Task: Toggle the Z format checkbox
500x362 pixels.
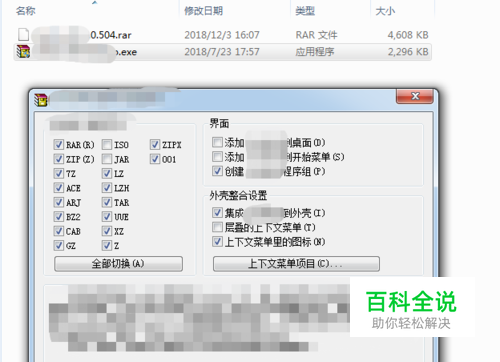Action: (x=107, y=246)
